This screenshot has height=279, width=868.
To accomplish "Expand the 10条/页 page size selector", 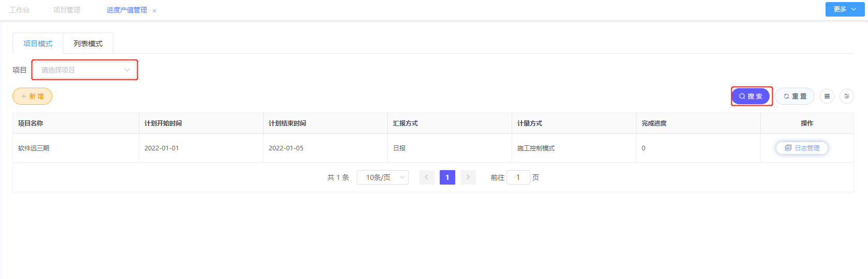I will (383, 177).
